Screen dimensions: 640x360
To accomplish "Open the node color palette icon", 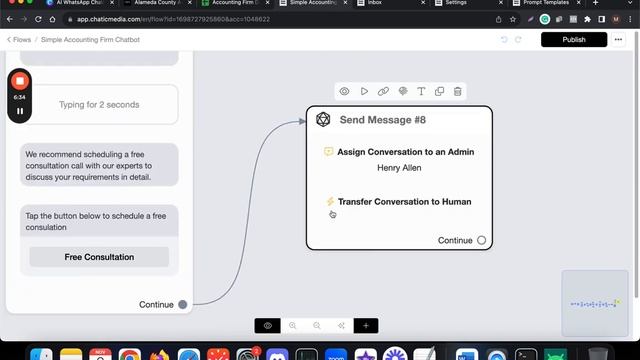I will [x=403, y=91].
